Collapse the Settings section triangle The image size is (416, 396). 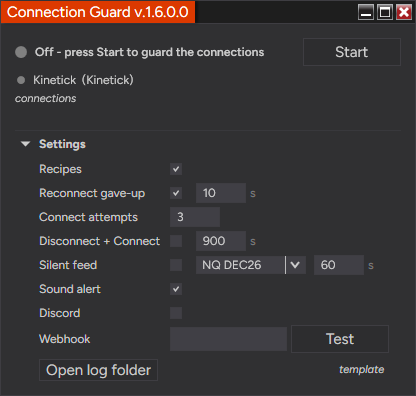(25, 144)
